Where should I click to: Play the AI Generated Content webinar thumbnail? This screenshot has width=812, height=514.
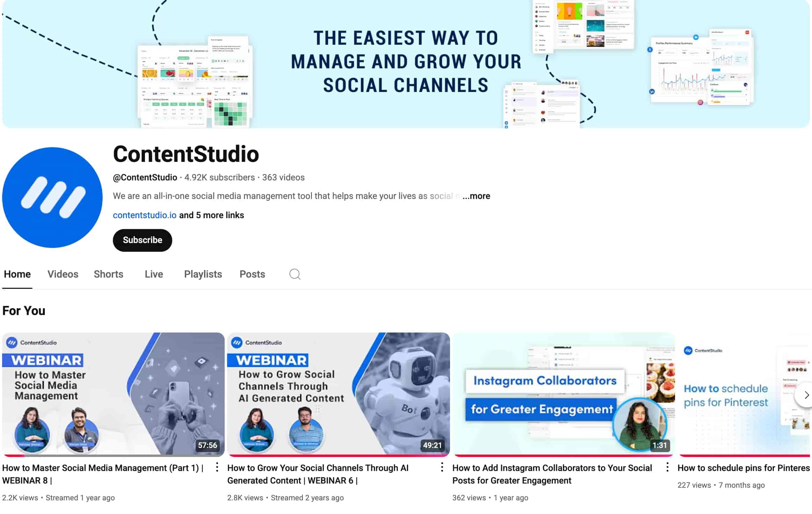pyautogui.click(x=338, y=394)
